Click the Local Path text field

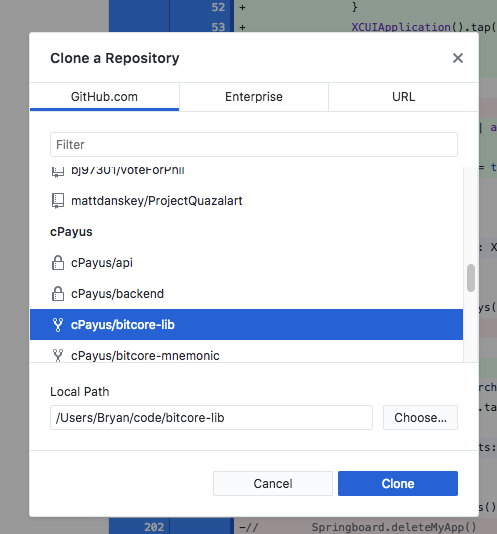[x=211, y=418]
